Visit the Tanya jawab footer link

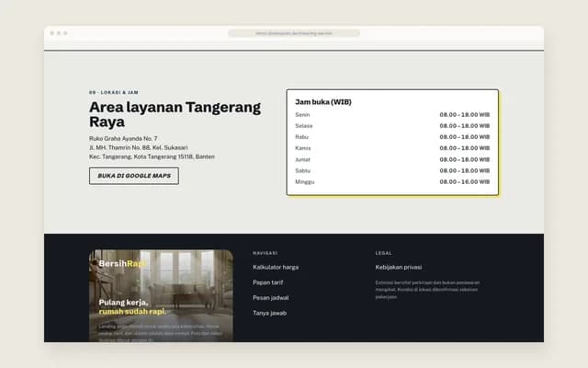click(269, 313)
